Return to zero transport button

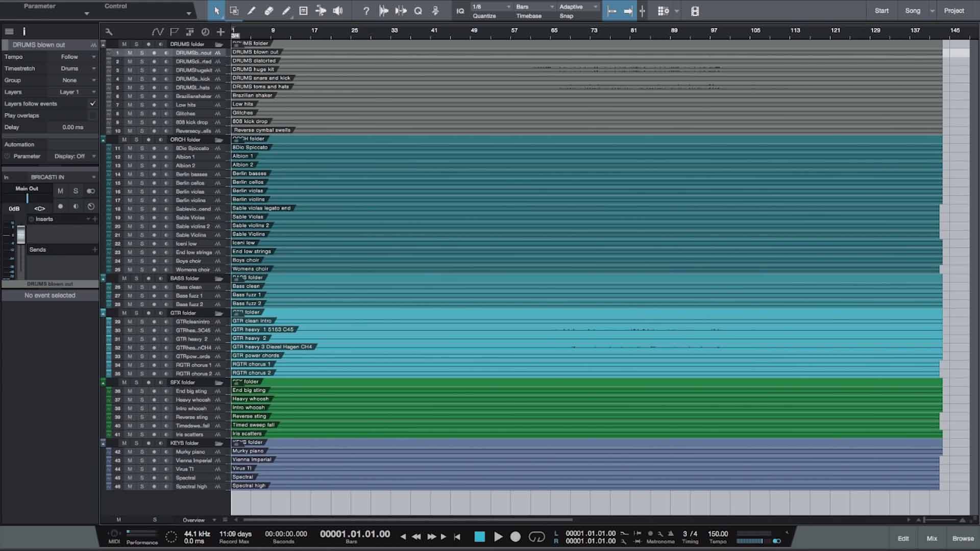coord(457,537)
